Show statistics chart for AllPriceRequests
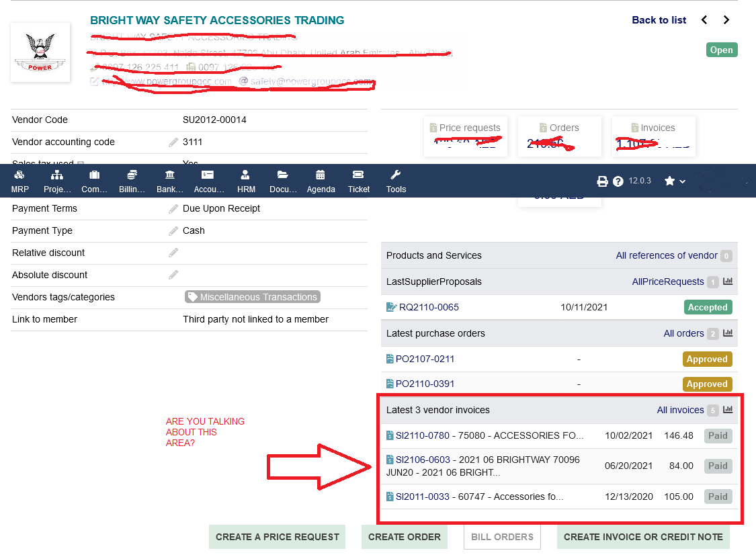The image size is (756, 559). click(728, 282)
